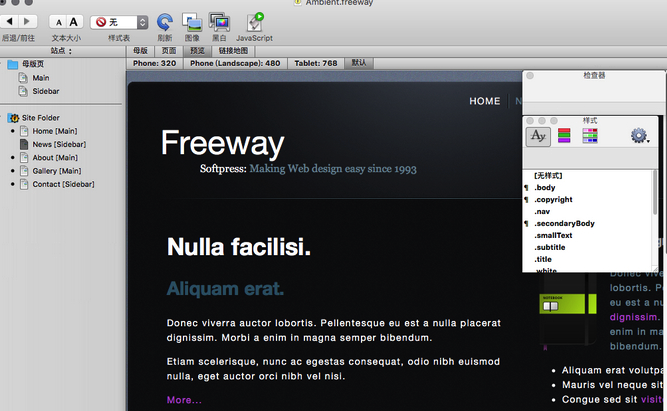Show character styles with Ay icon
This screenshot has height=411, width=667.
coord(538,137)
